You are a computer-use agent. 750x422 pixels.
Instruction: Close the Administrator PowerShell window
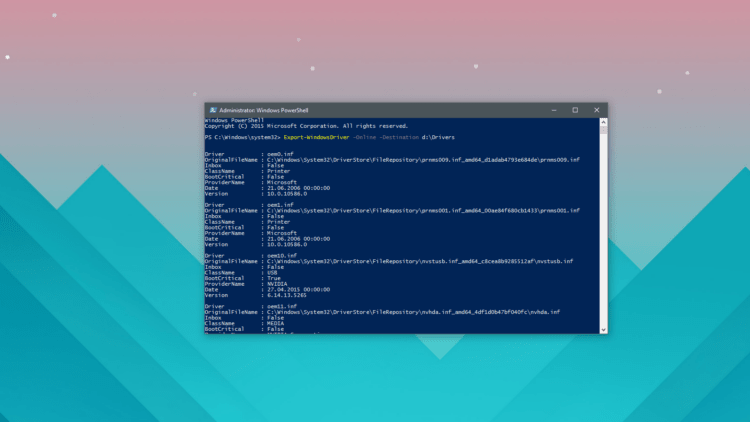596,110
